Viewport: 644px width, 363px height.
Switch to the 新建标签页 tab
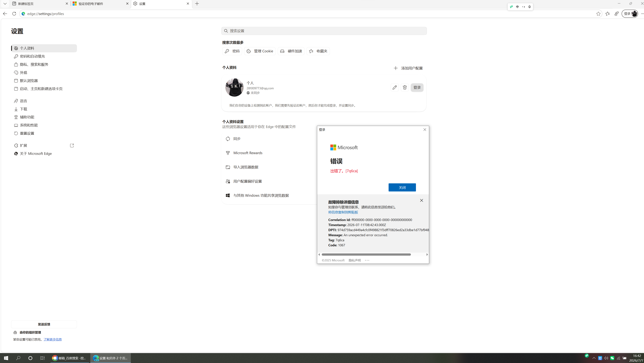click(40, 4)
